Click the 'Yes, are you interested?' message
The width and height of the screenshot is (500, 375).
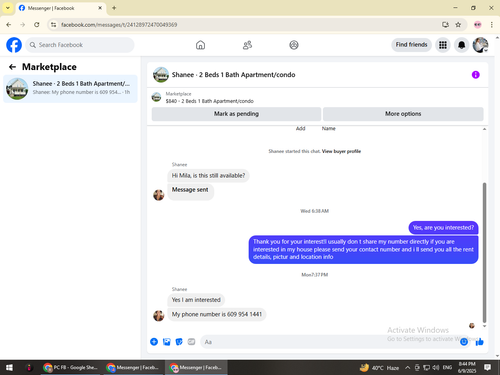(443, 228)
